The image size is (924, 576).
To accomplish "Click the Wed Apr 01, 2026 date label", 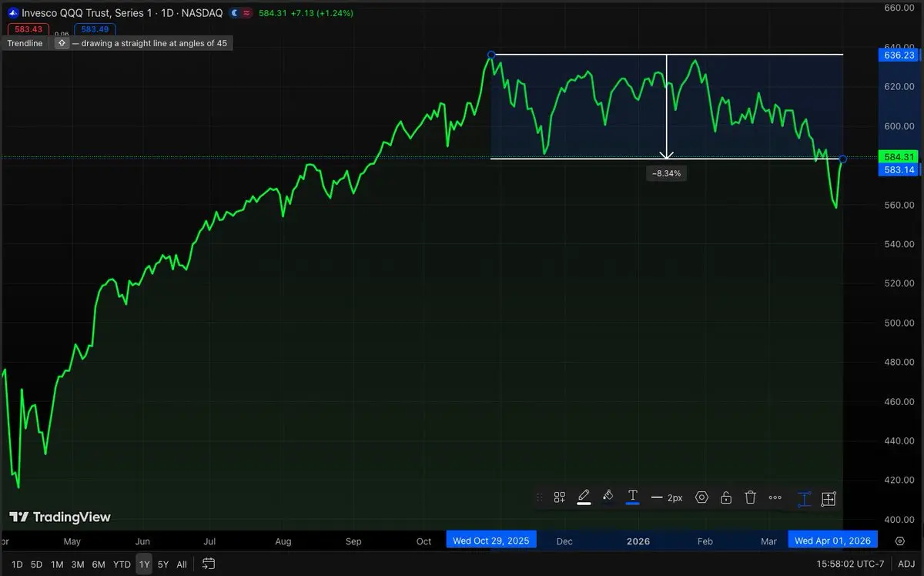I will coord(832,541).
